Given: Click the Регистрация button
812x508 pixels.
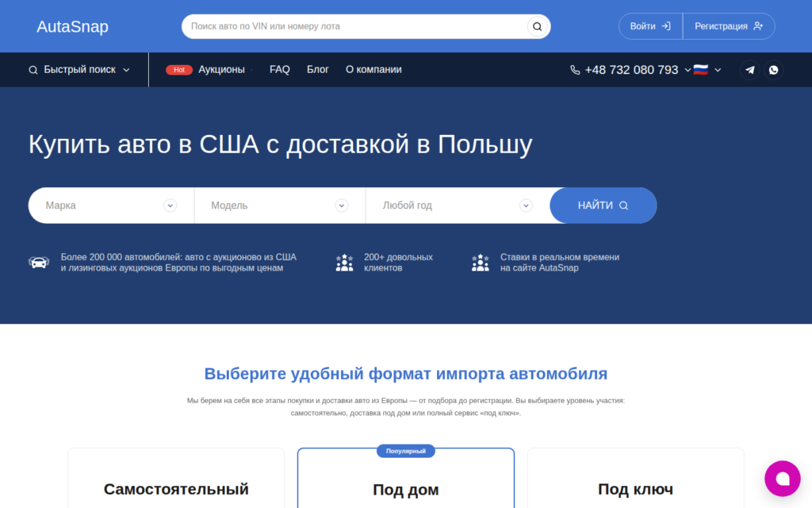Looking at the screenshot, I should (x=729, y=26).
